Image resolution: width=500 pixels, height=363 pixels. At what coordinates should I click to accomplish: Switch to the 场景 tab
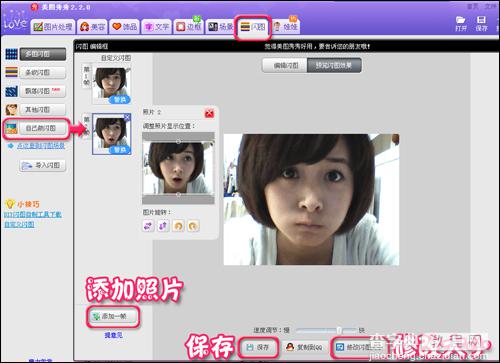point(220,27)
